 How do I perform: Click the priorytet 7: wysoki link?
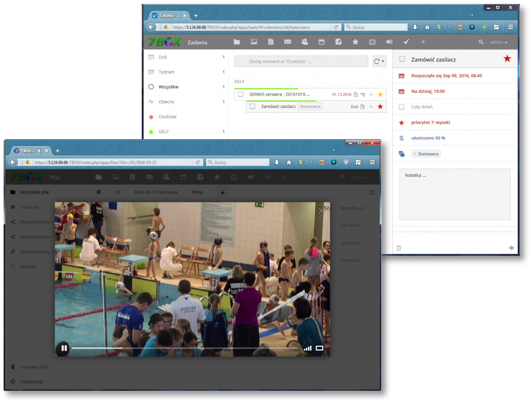pyautogui.click(x=430, y=123)
